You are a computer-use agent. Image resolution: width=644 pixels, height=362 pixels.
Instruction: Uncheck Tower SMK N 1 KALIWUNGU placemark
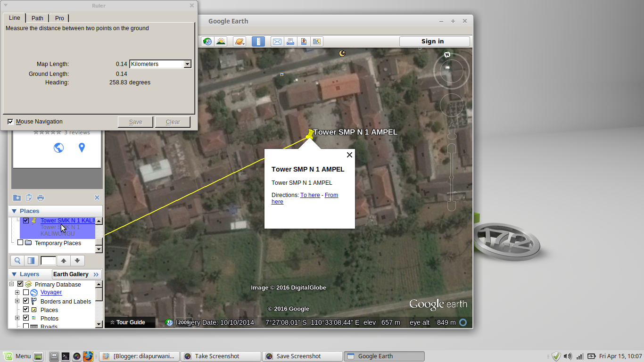coord(26,221)
